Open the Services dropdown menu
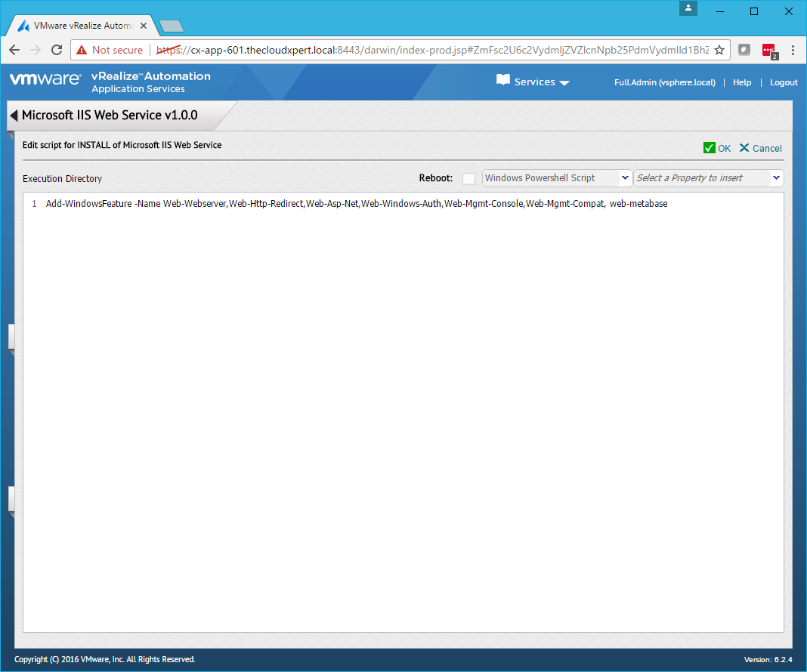807x672 pixels. point(533,82)
